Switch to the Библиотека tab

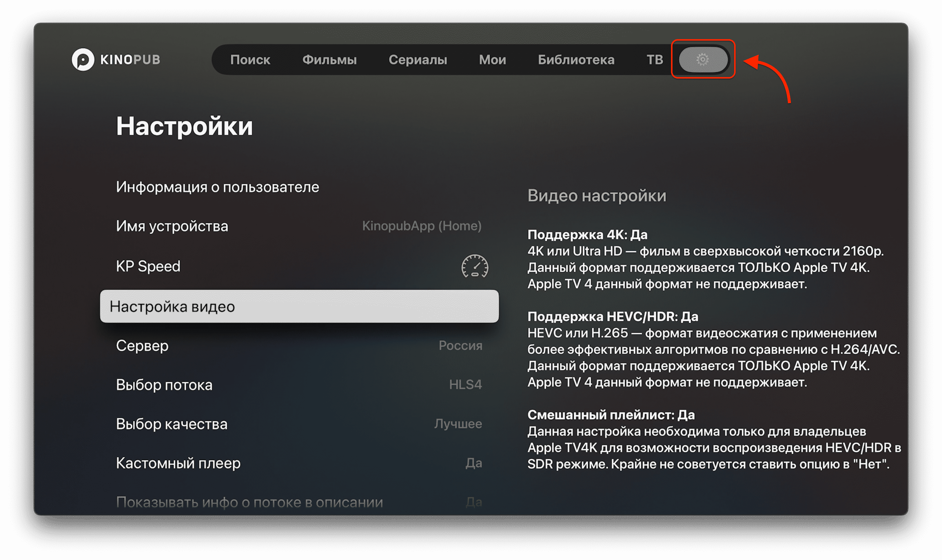[576, 60]
